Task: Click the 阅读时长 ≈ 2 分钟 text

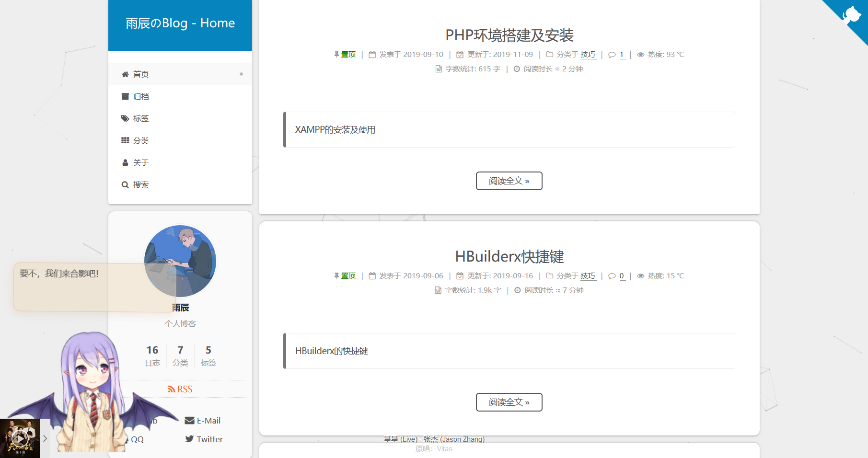Action: pos(553,69)
